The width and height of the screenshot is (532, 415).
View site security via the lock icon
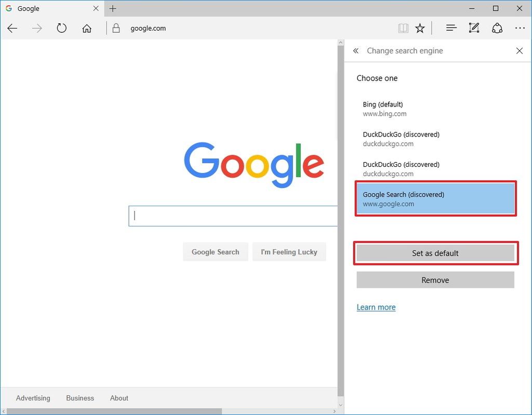117,28
